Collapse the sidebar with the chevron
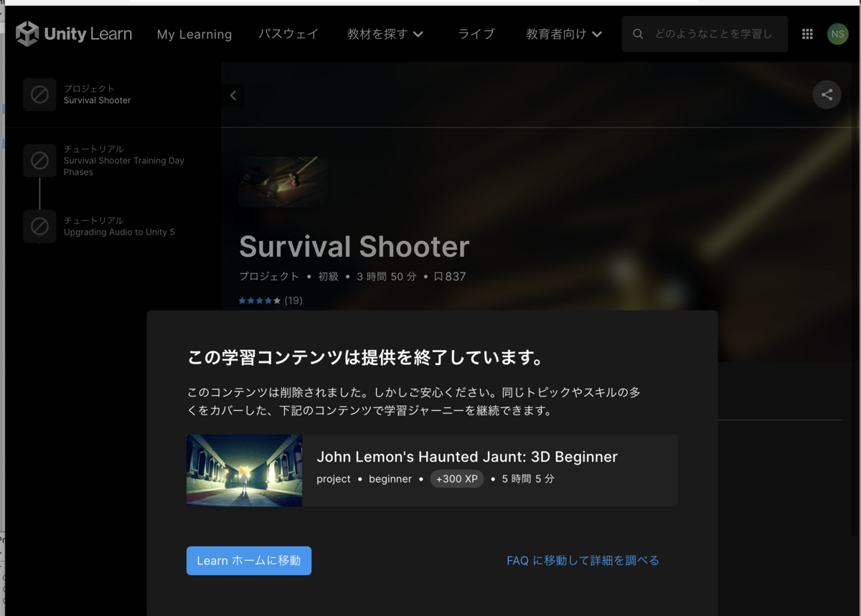861x616 pixels. pos(233,95)
